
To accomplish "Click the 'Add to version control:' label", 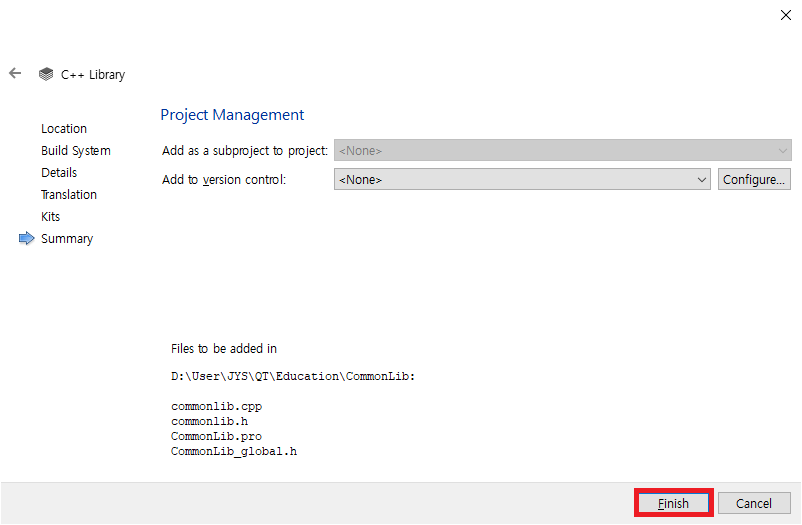I will (x=224, y=180).
